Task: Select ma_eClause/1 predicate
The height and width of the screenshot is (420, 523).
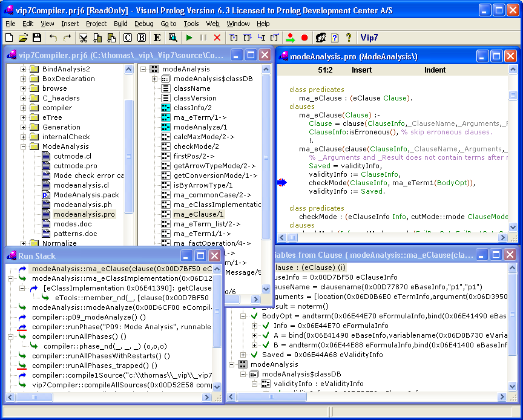Action: [199, 214]
